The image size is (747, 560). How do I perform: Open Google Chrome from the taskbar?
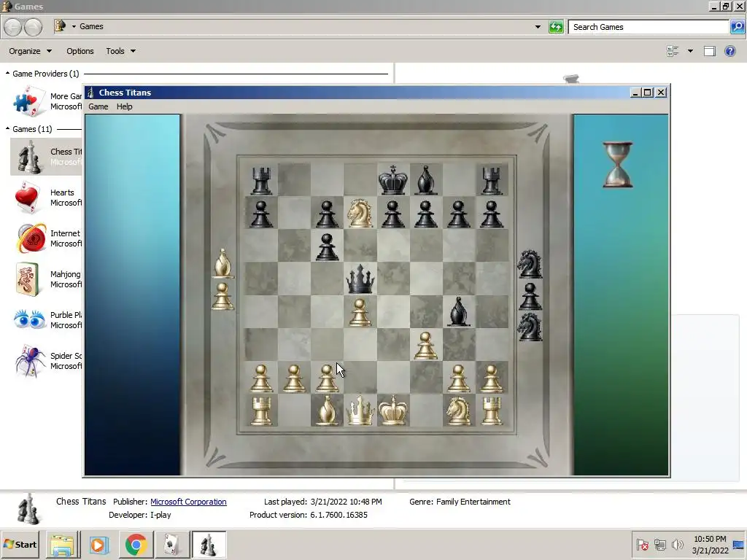pos(136,545)
